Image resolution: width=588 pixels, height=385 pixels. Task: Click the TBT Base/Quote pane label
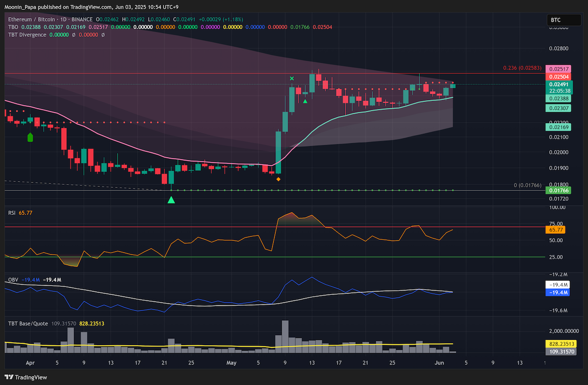(27, 324)
